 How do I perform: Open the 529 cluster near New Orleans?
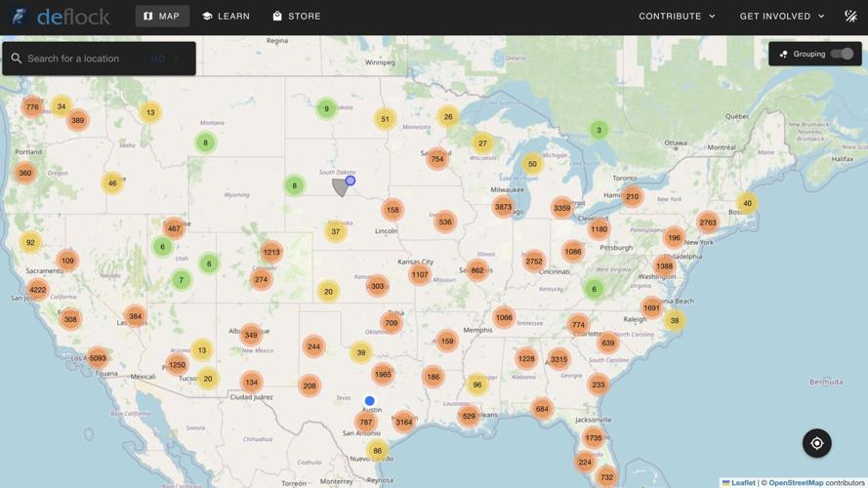pos(469,416)
